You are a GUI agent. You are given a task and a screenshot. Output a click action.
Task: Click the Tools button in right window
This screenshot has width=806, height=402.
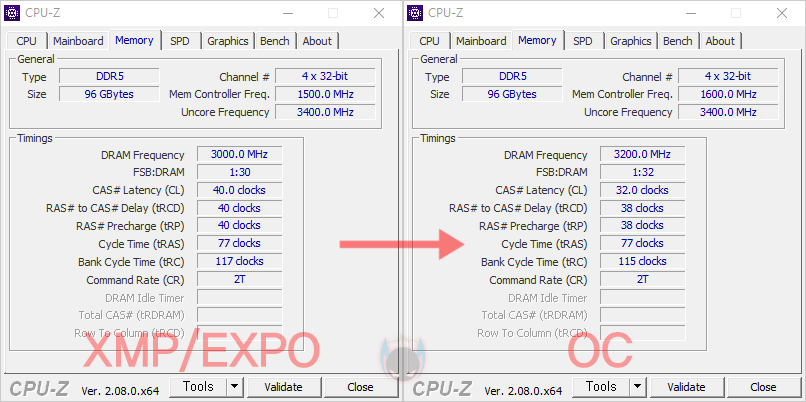pyautogui.click(x=601, y=387)
